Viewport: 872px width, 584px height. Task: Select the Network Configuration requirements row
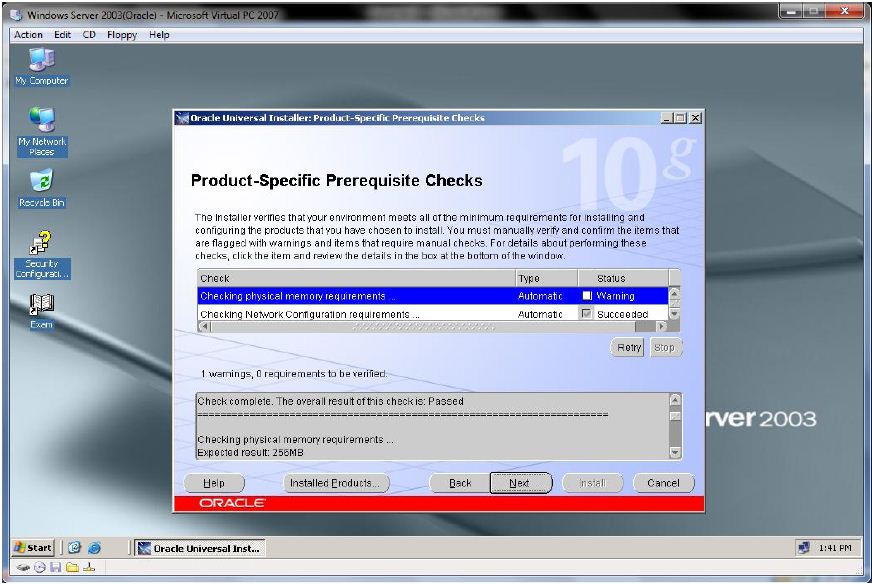(x=433, y=314)
